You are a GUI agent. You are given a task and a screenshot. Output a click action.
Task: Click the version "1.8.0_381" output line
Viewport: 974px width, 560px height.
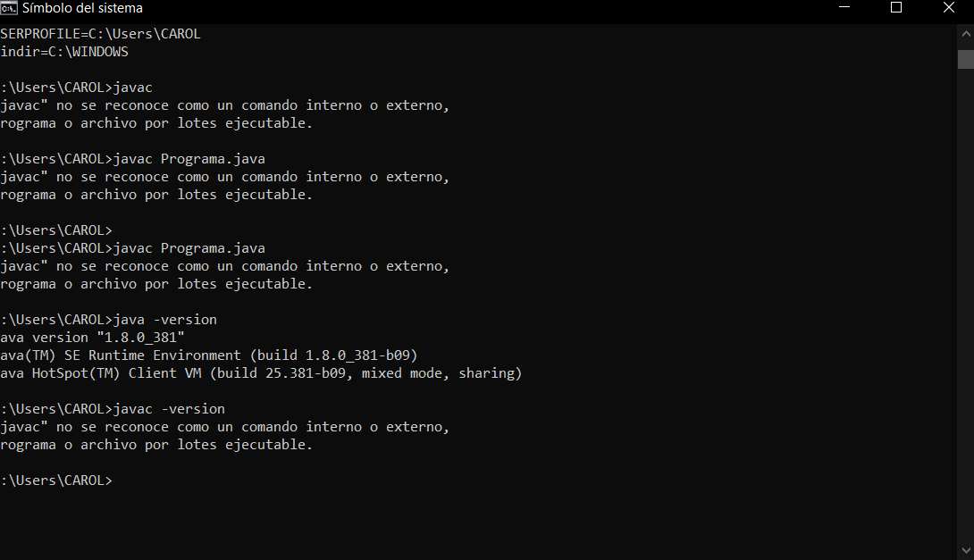click(93, 338)
